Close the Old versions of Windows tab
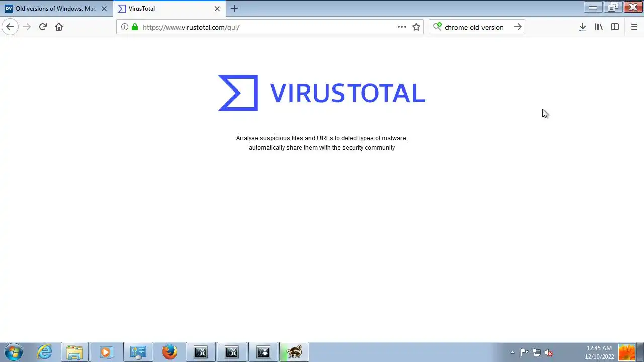 [104, 9]
